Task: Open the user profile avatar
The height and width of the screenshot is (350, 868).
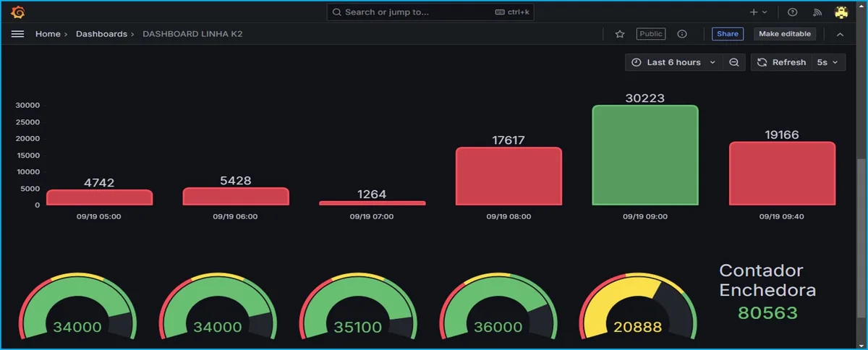Action: (841, 12)
